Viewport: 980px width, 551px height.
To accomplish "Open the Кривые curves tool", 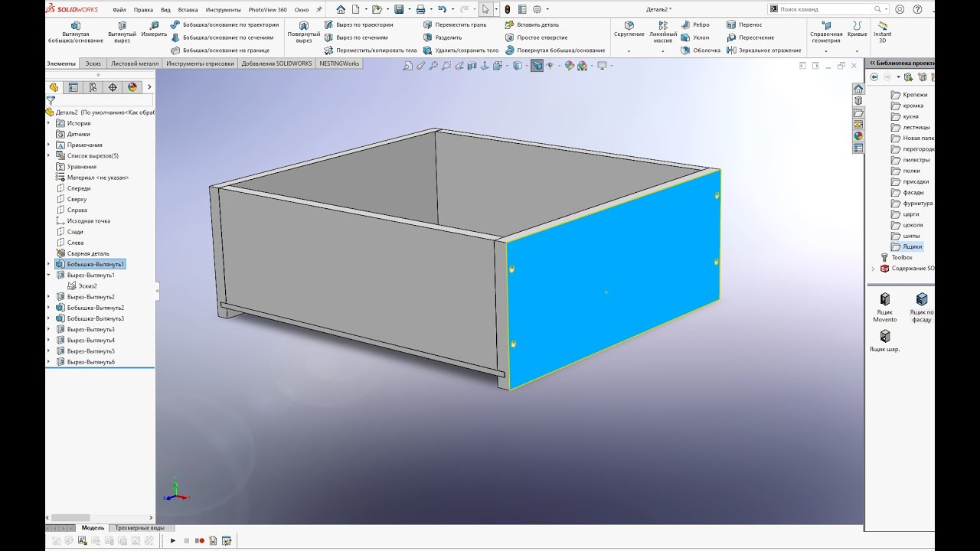I will [x=857, y=30].
